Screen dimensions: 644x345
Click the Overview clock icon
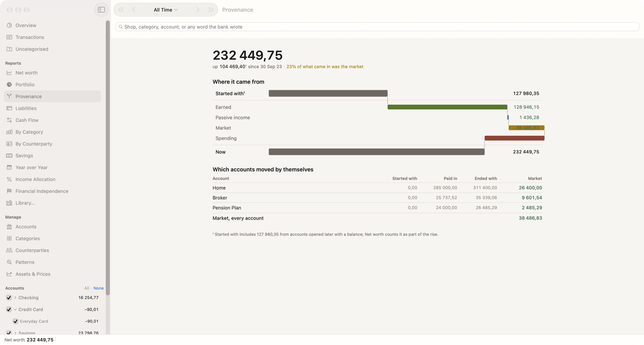click(x=9, y=25)
